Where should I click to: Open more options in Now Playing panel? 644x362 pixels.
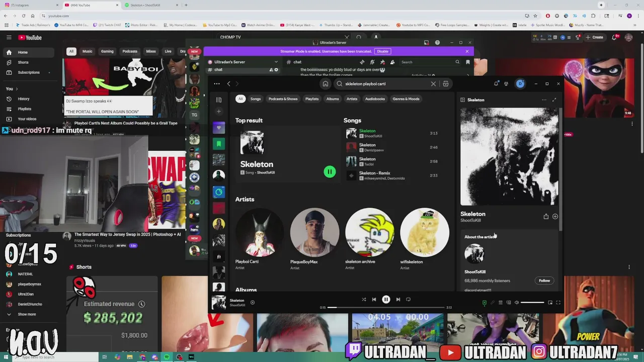tap(544, 100)
